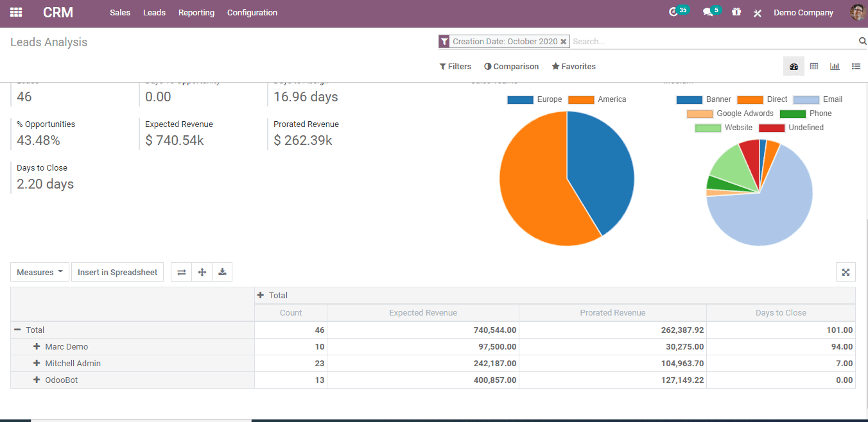Collapse the Total row in pivot
Image resolution: width=868 pixels, height=422 pixels.
17,330
